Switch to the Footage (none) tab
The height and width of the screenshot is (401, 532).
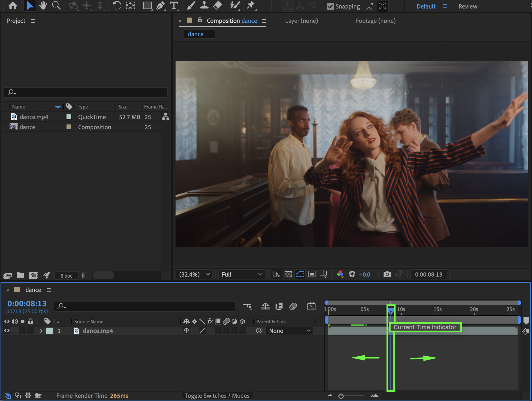pyautogui.click(x=376, y=21)
